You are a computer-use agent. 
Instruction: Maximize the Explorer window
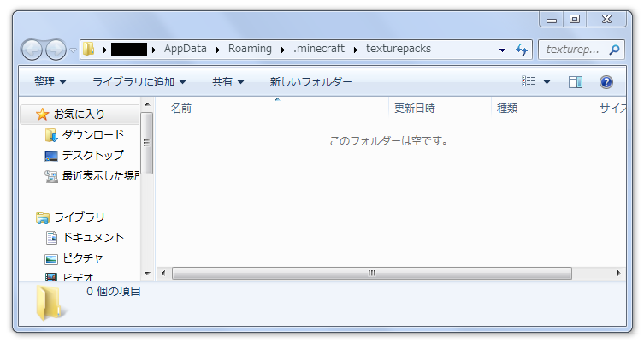coord(575,20)
